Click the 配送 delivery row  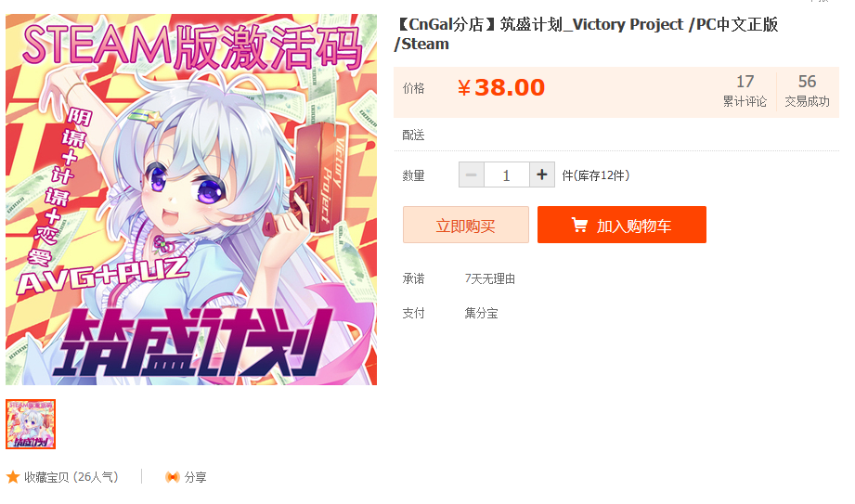click(616, 135)
